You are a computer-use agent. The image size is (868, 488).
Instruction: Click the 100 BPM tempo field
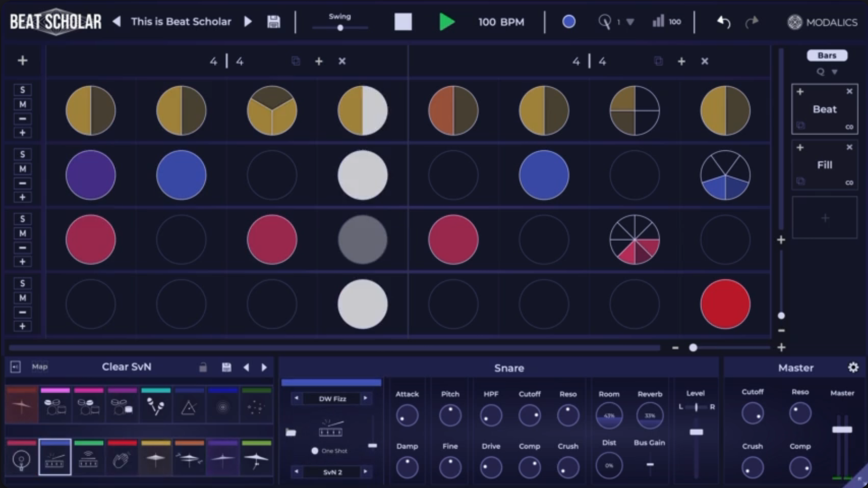(x=501, y=22)
